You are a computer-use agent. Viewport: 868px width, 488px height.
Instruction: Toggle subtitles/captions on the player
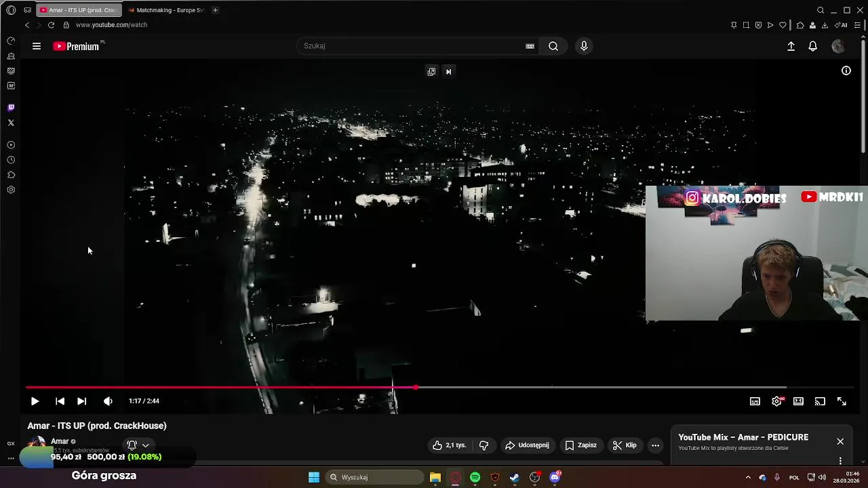pos(755,401)
